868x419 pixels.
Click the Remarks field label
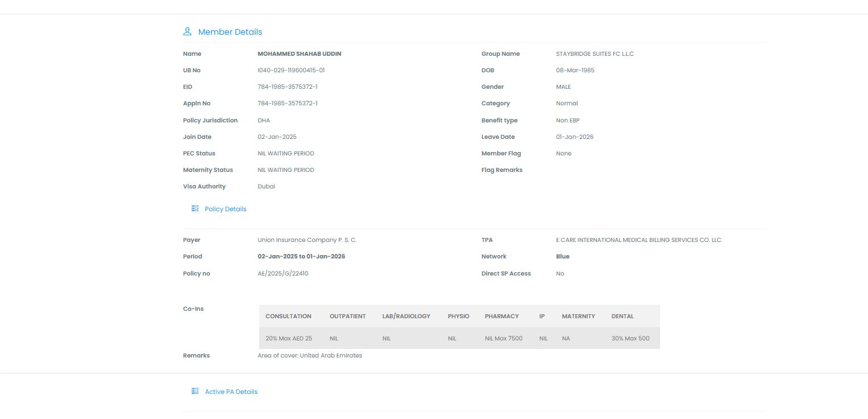(196, 355)
